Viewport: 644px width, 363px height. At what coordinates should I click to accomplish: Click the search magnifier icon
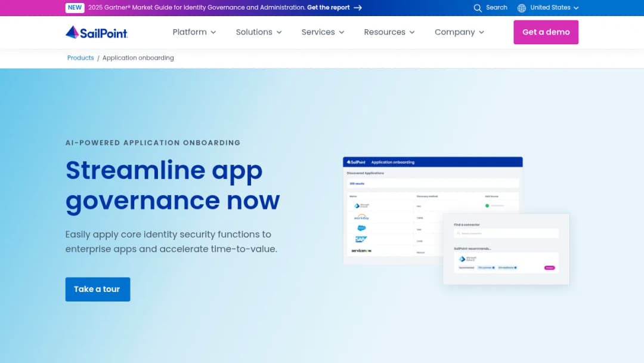[477, 8]
